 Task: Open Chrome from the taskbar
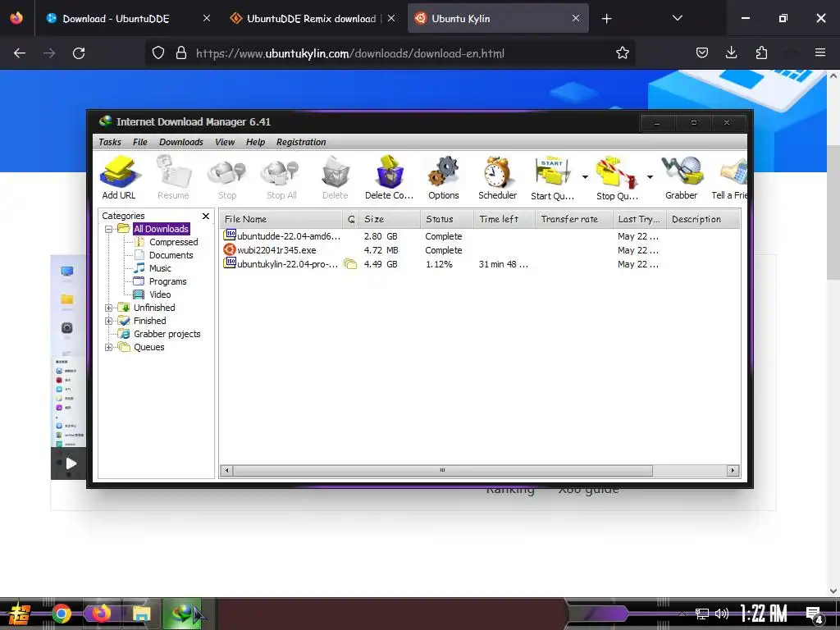(62, 614)
